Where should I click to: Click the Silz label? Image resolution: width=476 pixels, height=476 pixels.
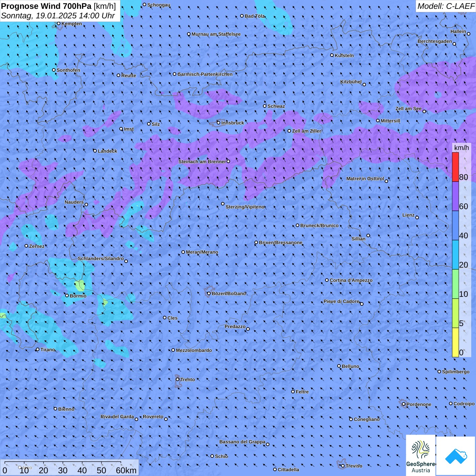[x=156, y=124]
